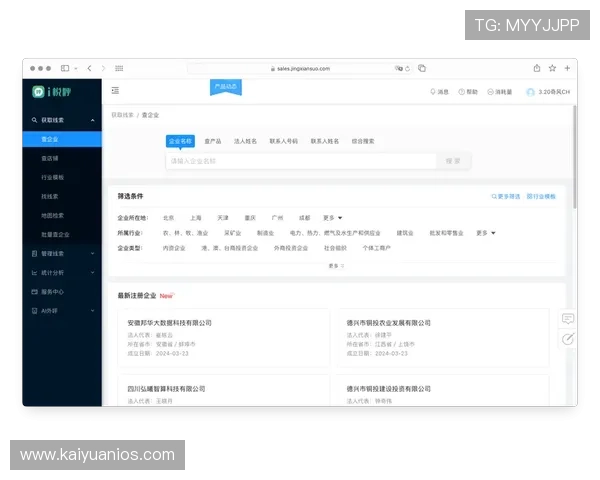Expand the 统计分析 sidebar group
Image resolution: width=600 pixels, height=480 pixels.
tap(93, 273)
